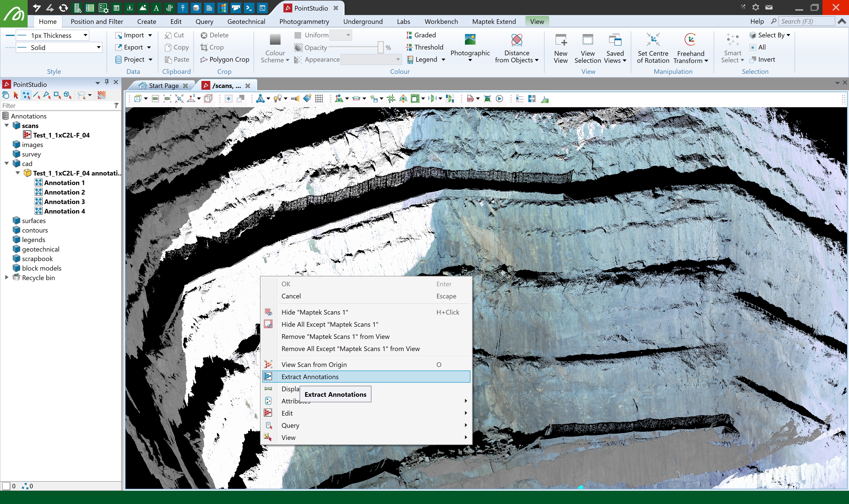Click the Graded colour option
849x504 pixels.
click(x=421, y=35)
